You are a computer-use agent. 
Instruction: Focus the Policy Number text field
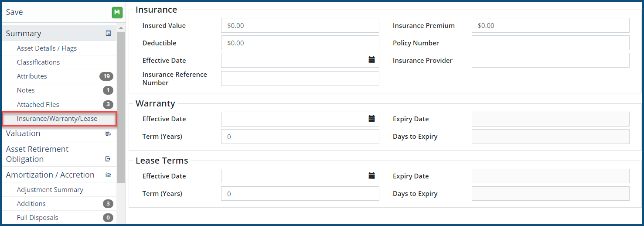click(x=550, y=43)
